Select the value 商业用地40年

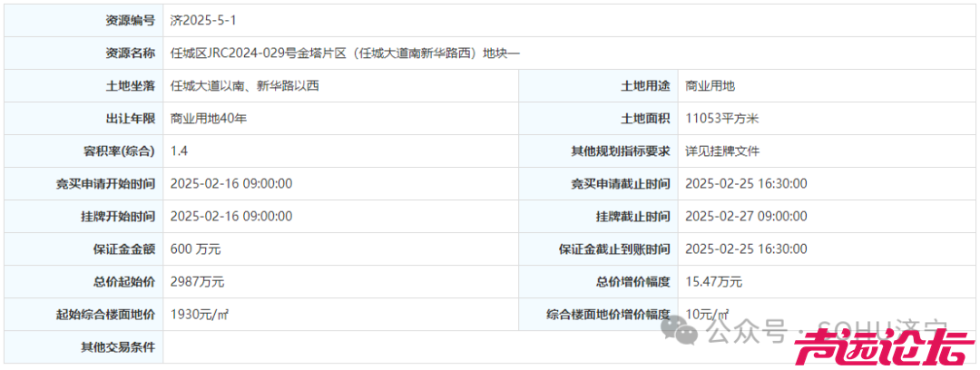pyautogui.click(x=209, y=119)
